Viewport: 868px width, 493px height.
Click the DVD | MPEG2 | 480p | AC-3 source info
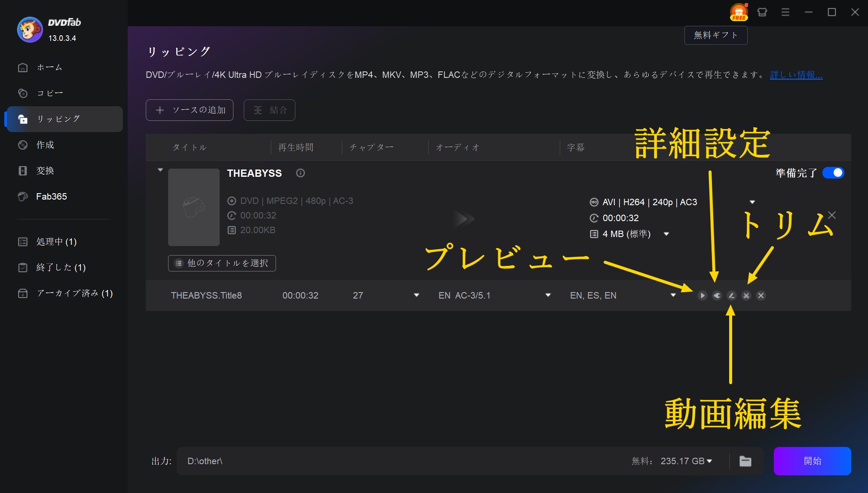(x=297, y=201)
